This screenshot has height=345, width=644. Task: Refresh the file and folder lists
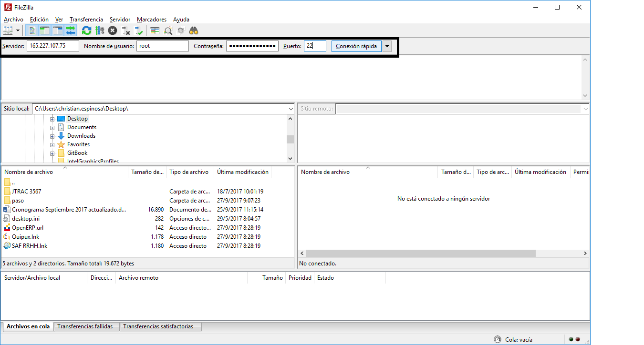point(86,30)
